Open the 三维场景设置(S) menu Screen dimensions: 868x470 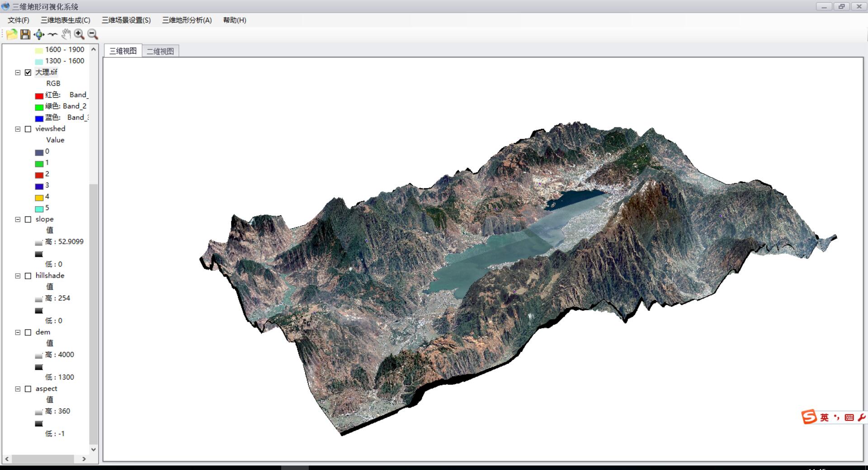click(x=126, y=20)
